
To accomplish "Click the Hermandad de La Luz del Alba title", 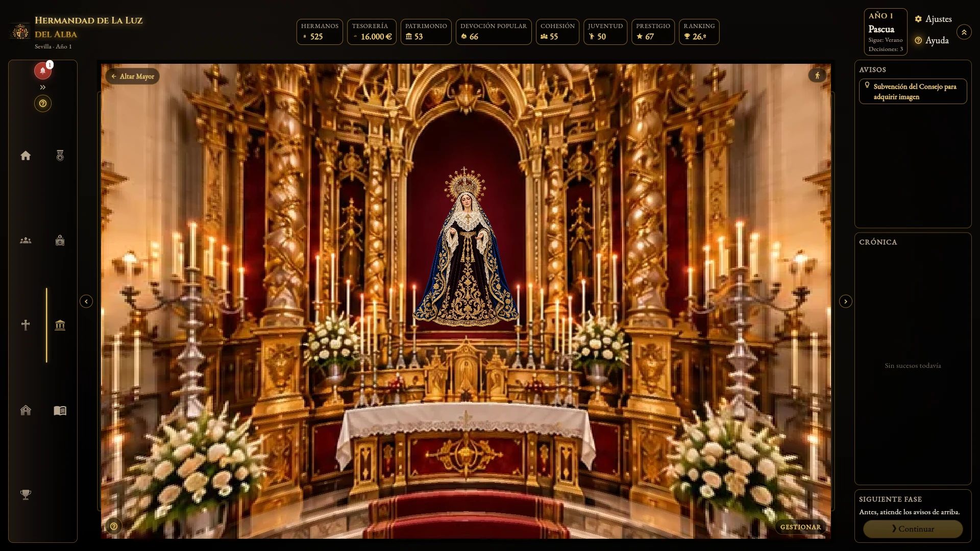I will pyautogui.click(x=88, y=28).
